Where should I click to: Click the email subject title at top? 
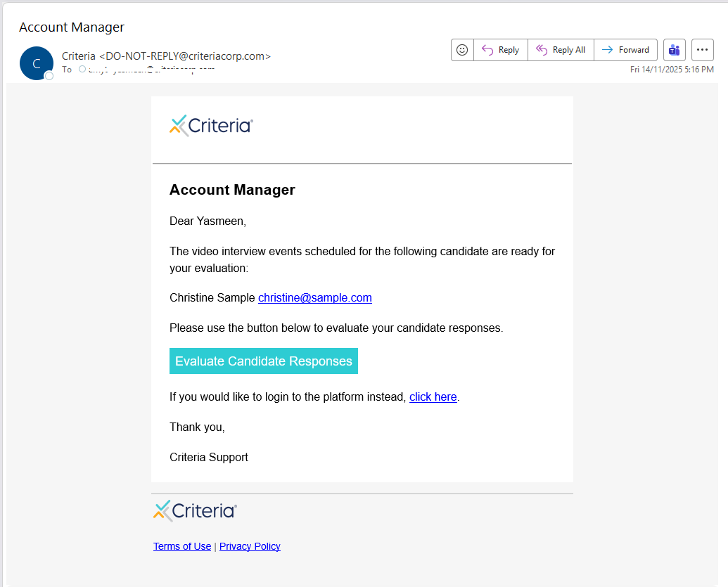[x=72, y=27]
